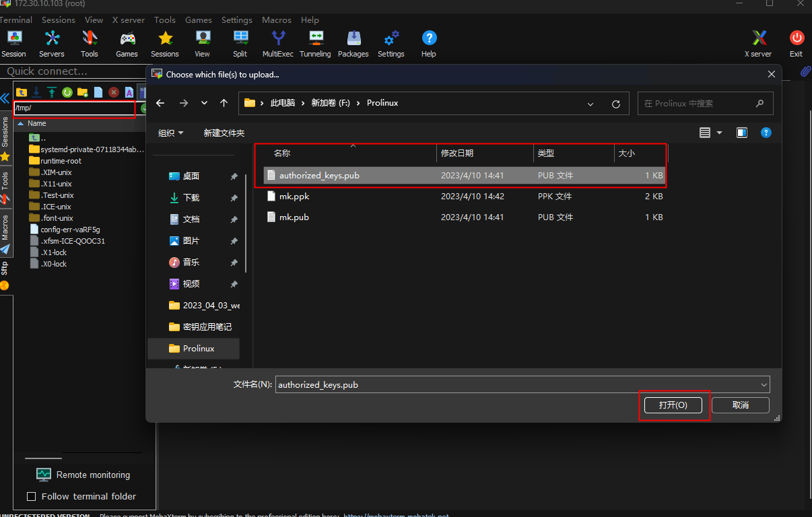Open the 组织 dropdown menu
The height and width of the screenshot is (517, 812).
coord(170,133)
